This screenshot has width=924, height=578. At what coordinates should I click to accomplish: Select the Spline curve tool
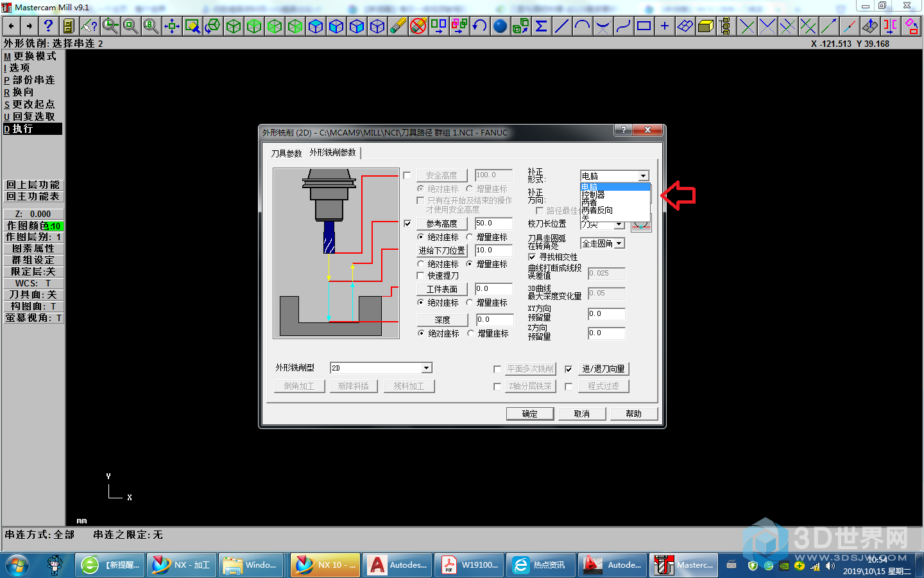(x=623, y=26)
